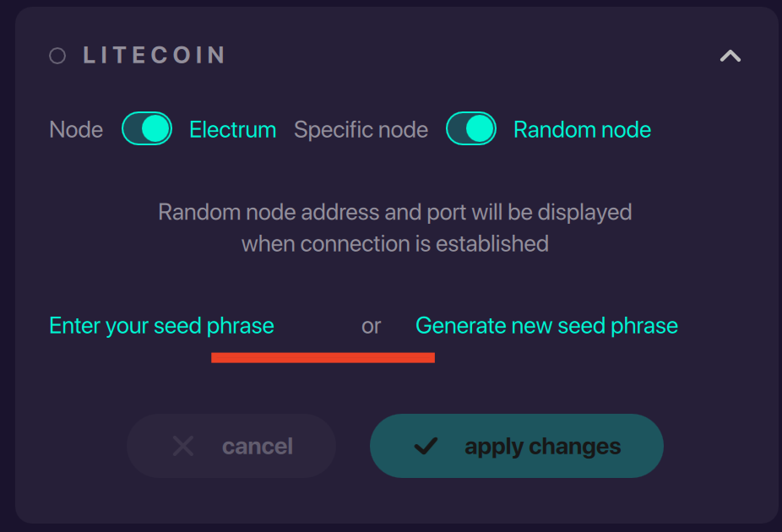Select the radio button next to LITECOIN
This screenshot has height=532, width=782.
(57, 55)
